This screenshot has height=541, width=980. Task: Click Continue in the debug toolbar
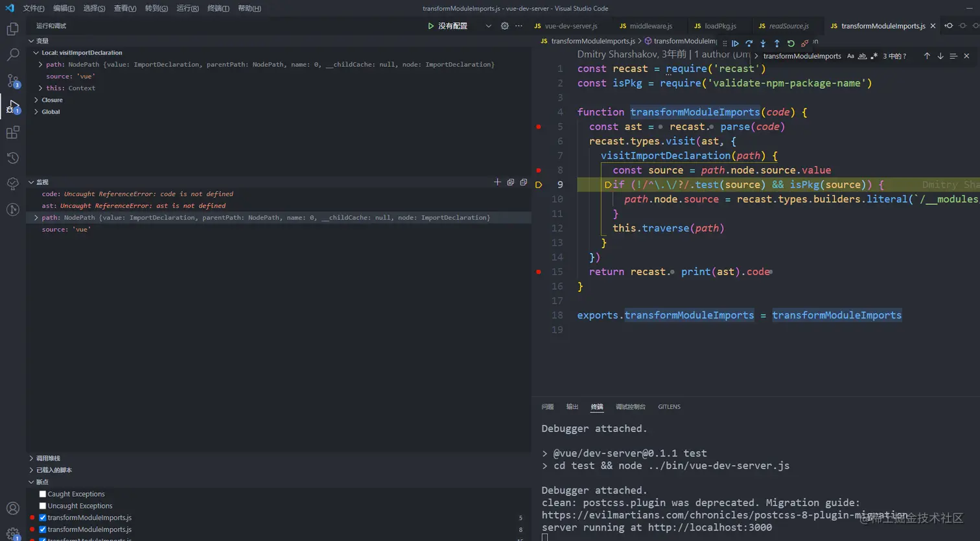point(735,43)
